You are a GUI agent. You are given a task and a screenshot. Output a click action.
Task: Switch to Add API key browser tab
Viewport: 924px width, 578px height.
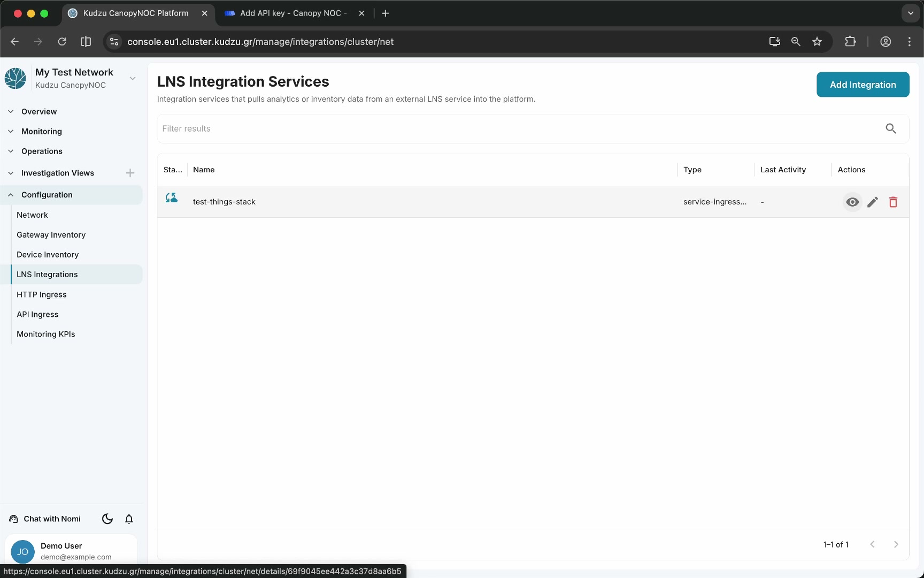(293, 13)
